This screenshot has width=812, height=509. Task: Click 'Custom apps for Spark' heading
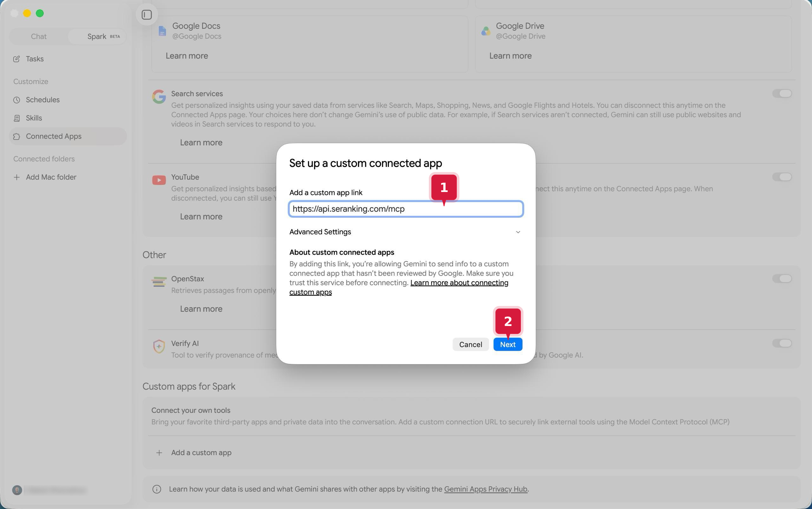(189, 387)
